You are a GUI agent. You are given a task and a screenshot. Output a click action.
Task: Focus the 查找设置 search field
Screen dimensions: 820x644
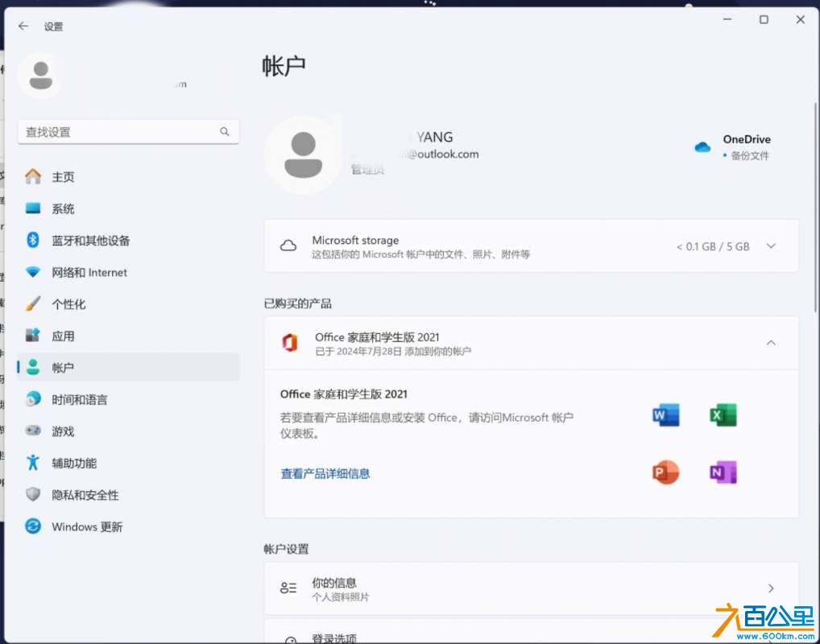(x=128, y=132)
